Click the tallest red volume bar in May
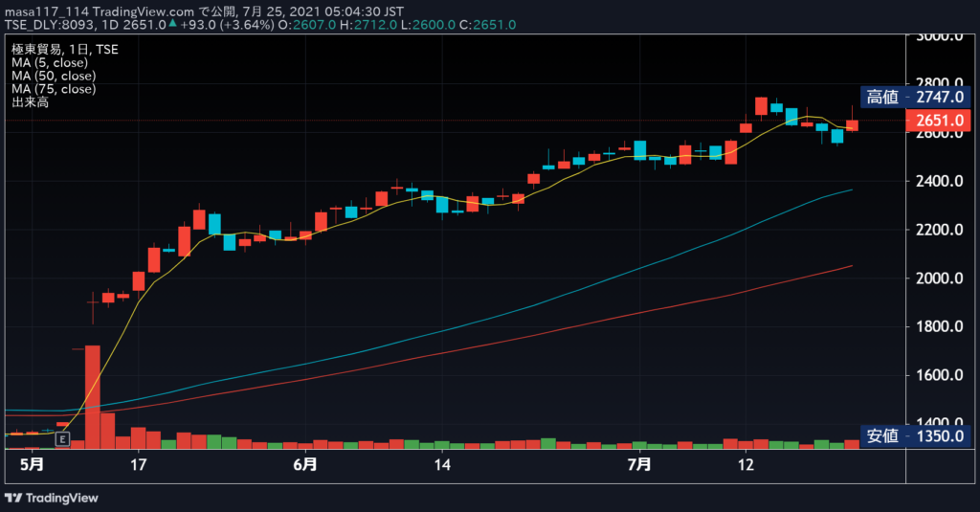The height and width of the screenshot is (512, 980). pyautogui.click(x=93, y=397)
